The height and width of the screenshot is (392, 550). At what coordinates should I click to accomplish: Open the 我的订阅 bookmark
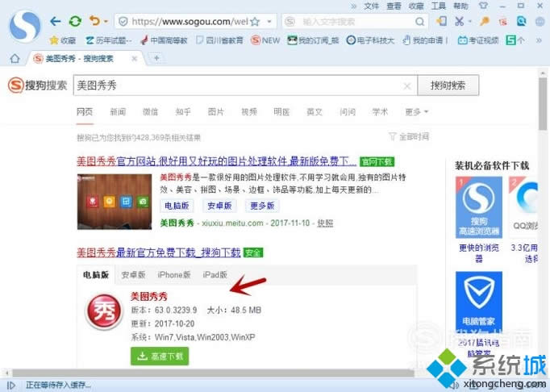click(x=313, y=40)
